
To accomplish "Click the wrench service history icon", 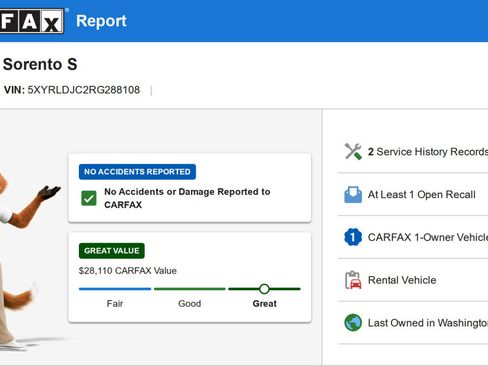I will pyautogui.click(x=353, y=151).
